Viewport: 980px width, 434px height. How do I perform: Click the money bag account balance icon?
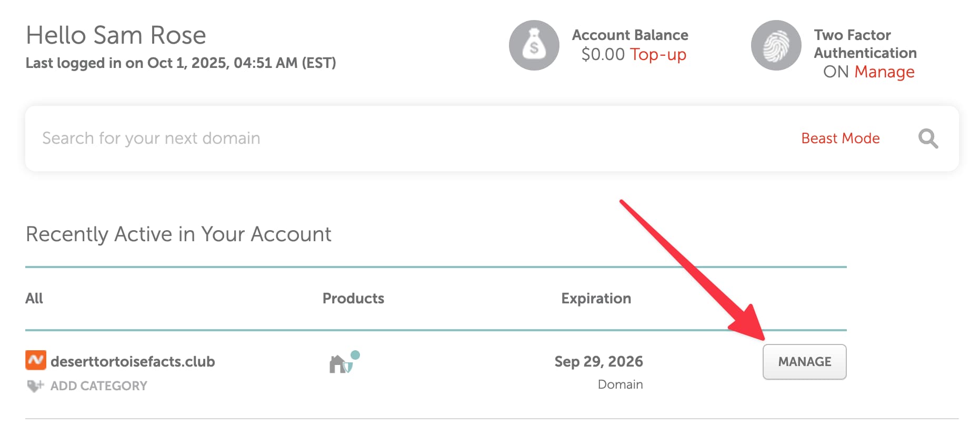click(534, 45)
